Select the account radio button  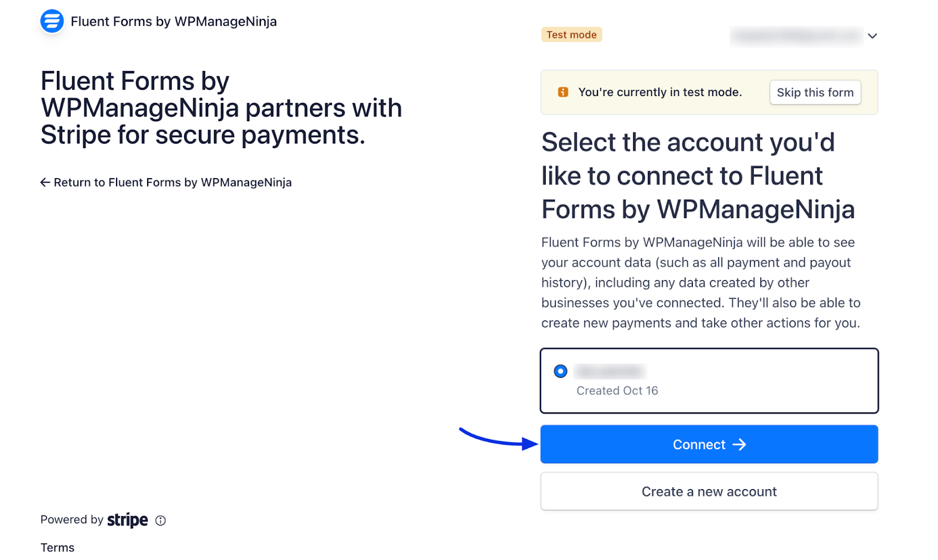click(560, 371)
